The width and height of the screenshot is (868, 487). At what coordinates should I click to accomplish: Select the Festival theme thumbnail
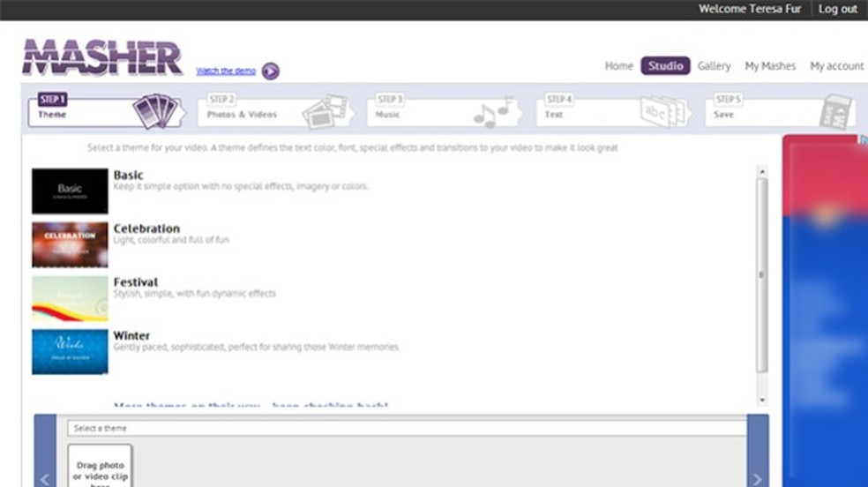(x=70, y=298)
